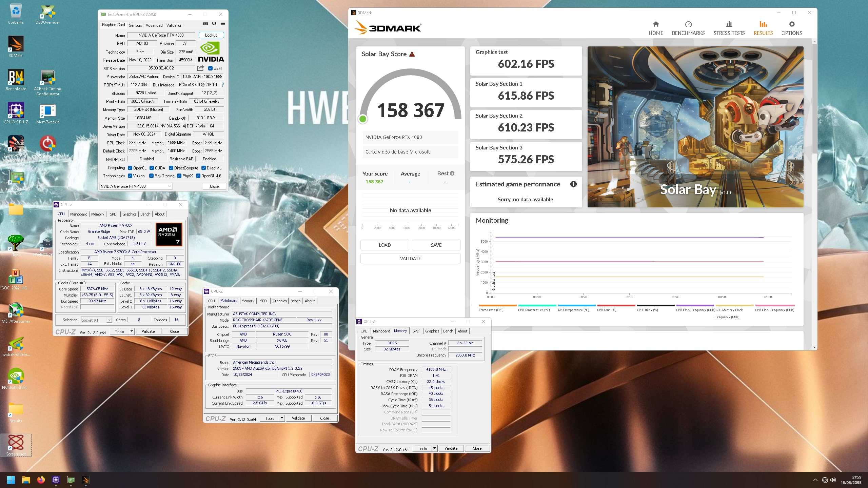Open Superposition Benchmark desktop shortcut
868x488 pixels.
16,148
